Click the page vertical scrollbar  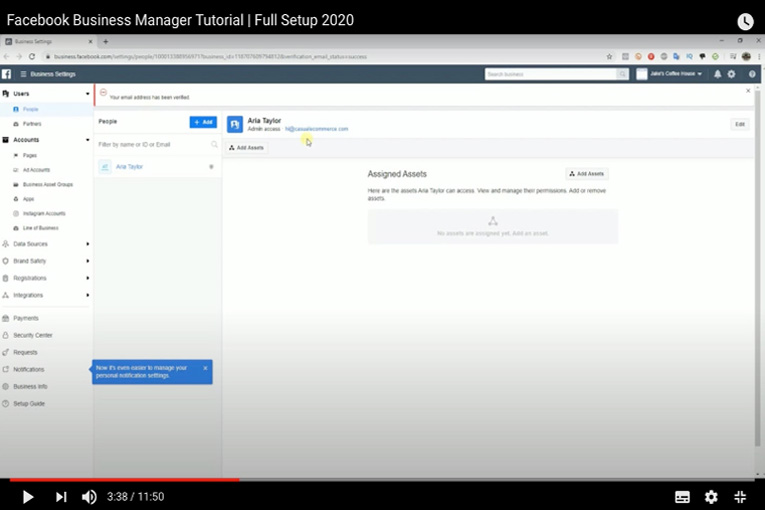pos(758,266)
